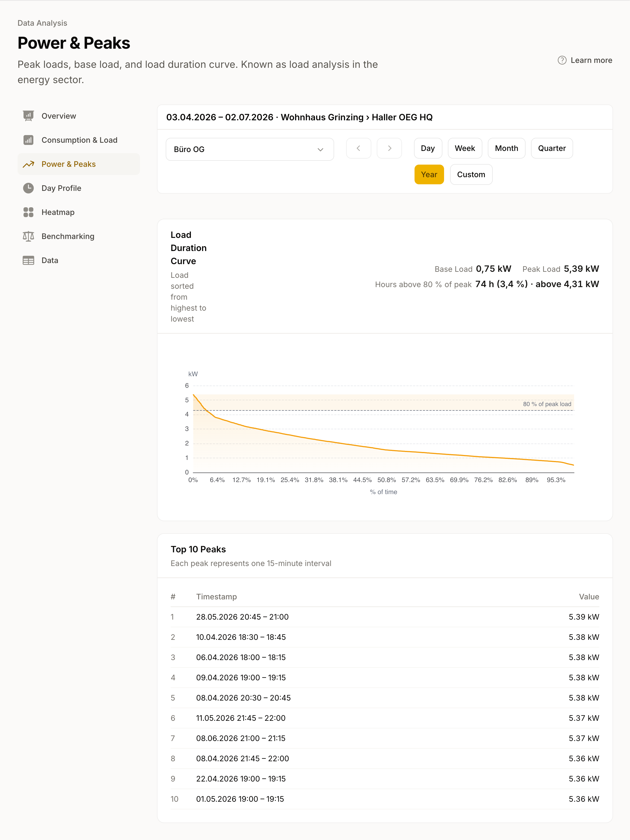Choose the Custom time range
The width and height of the screenshot is (630, 840).
click(471, 174)
